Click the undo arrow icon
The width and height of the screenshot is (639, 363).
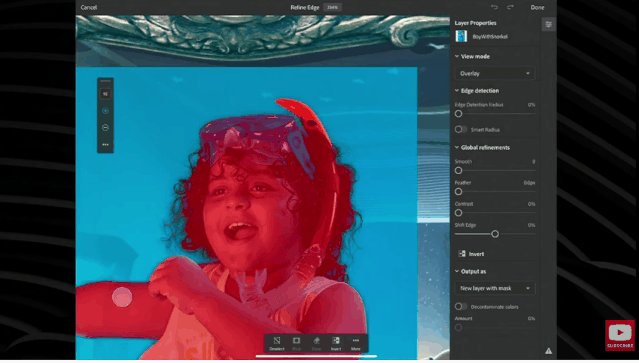point(494,7)
